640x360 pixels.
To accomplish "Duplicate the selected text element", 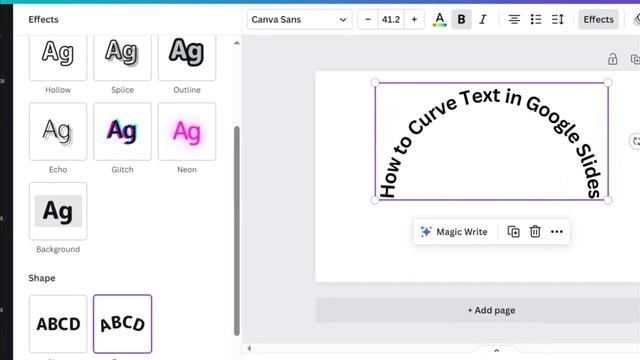I will coord(513,232).
